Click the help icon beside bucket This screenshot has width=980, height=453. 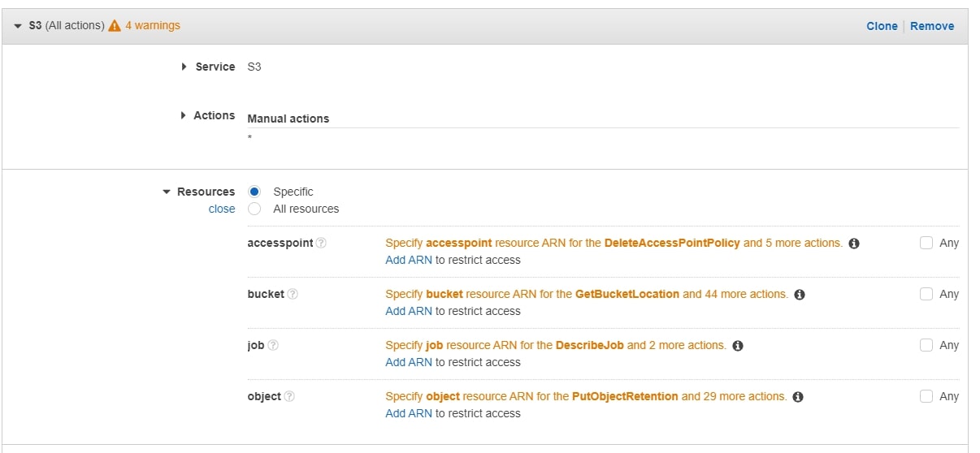[x=293, y=294]
